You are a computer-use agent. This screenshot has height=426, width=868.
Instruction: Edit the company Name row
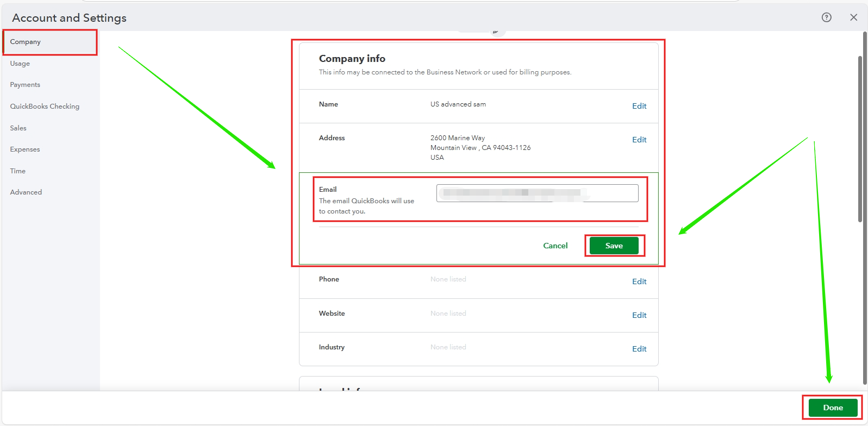639,106
